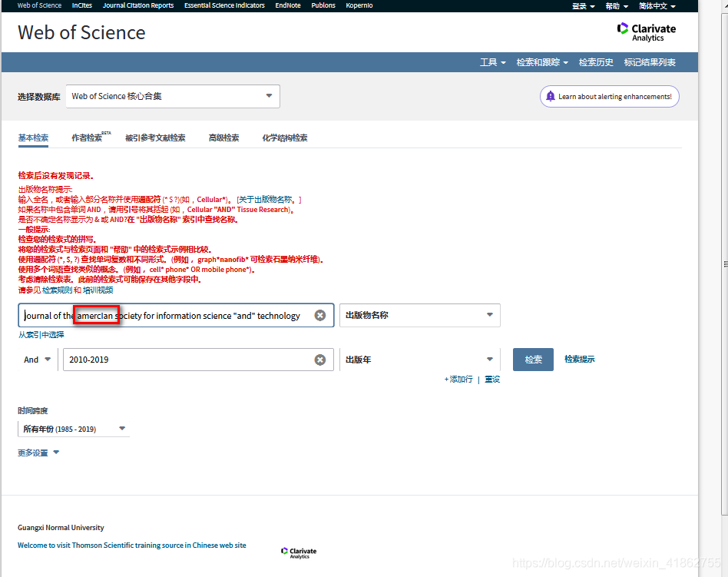Clear the 2010-2019 year field
The height and width of the screenshot is (577, 728).
(320, 360)
